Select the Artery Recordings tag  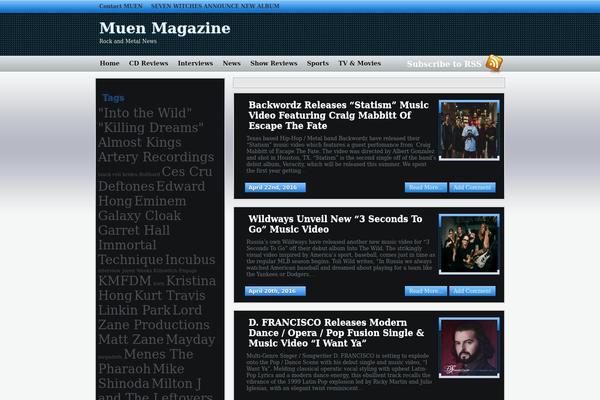pos(156,157)
